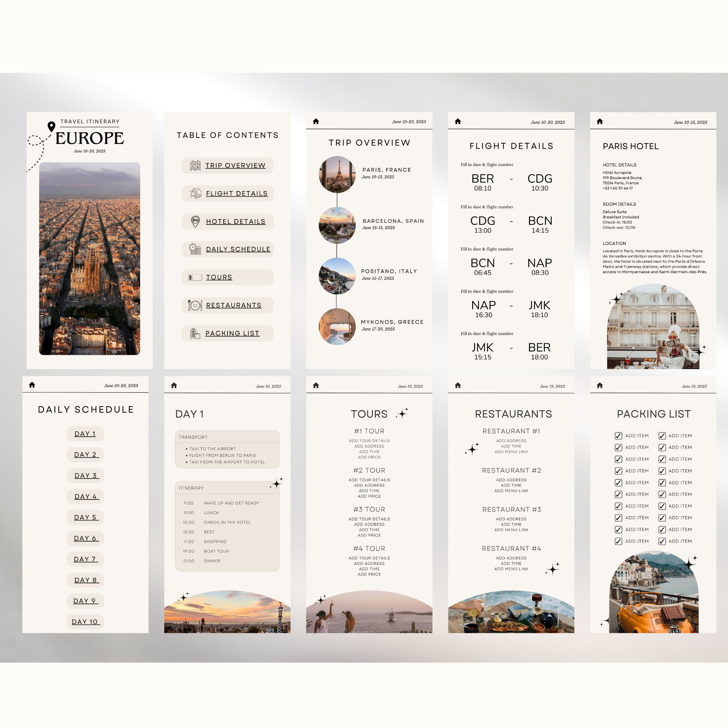The width and height of the screenshot is (728, 728).
Task: Click the home icon on the Trip Overview page
Action: [317, 121]
